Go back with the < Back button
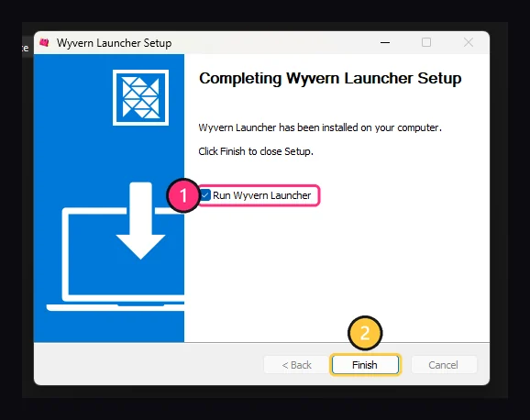This screenshot has height=420, width=530. pyautogui.click(x=296, y=365)
